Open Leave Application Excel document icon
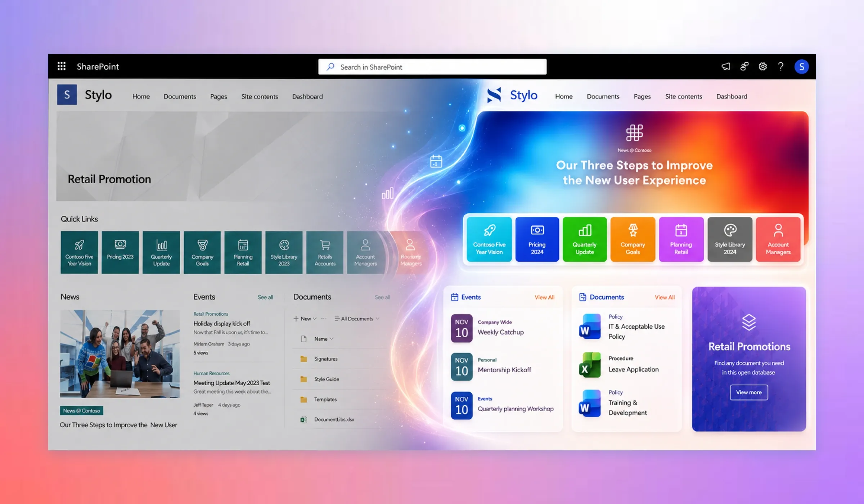The height and width of the screenshot is (504, 864). click(x=590, y=365)
